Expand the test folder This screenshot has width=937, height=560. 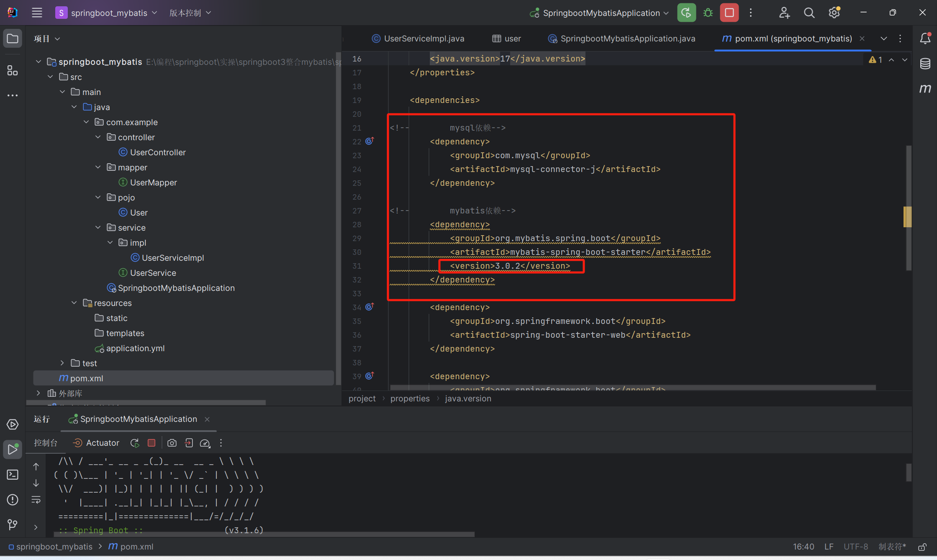click(62, 363)
